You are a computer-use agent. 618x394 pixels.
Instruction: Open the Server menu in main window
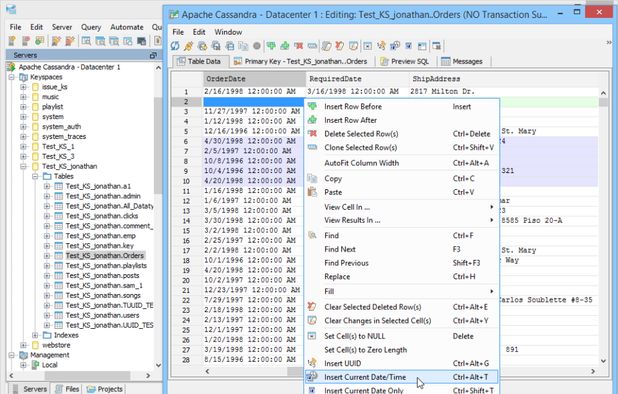(x=62, y=27)
